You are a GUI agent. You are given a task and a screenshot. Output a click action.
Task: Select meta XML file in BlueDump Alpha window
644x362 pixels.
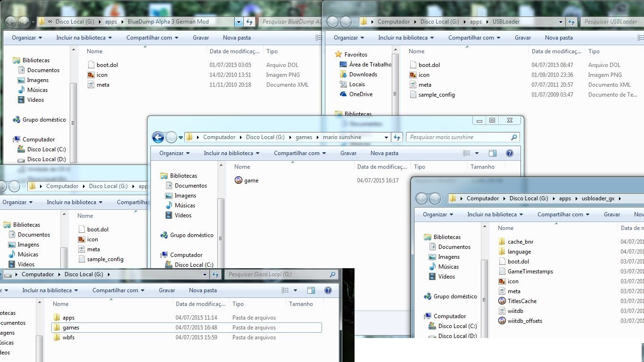[x=99, y=85]
